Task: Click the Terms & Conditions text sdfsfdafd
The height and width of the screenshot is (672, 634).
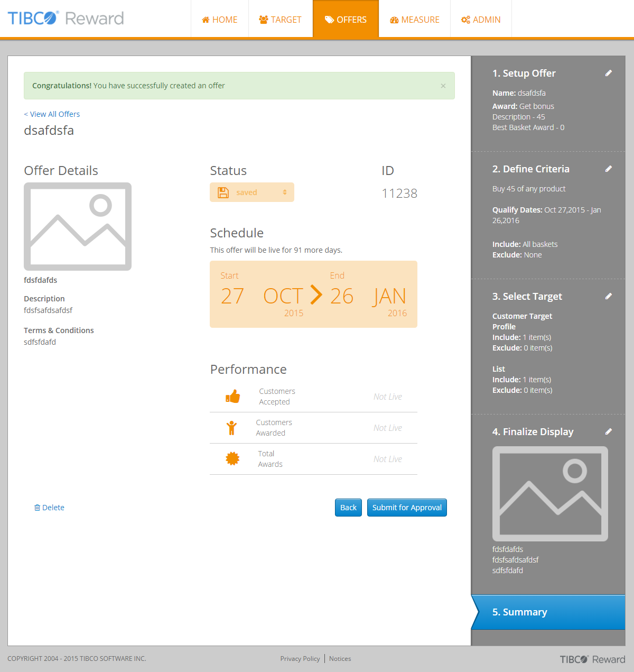Action: (40, 342)
